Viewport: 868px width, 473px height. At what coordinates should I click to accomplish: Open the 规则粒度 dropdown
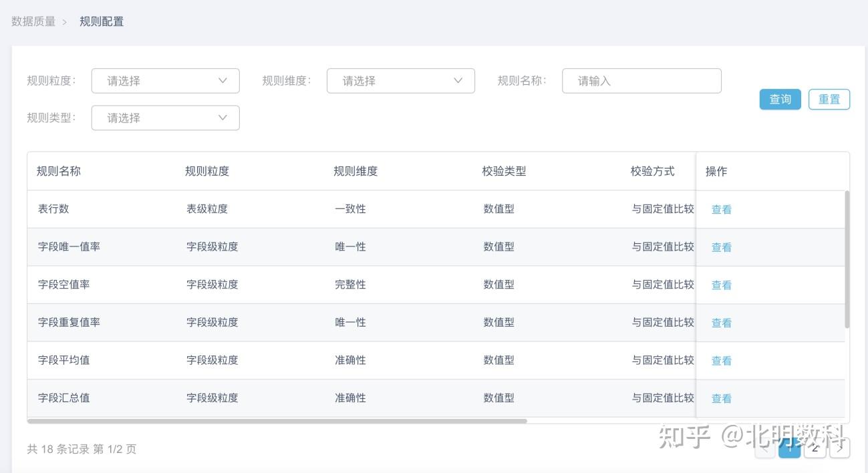[x=165, y=81]
